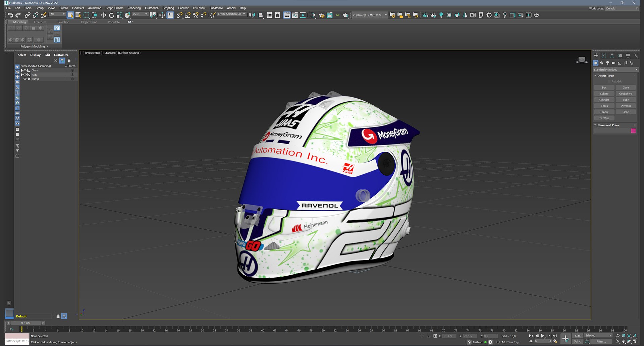Toggle the 3D Snaps icon

179,15
